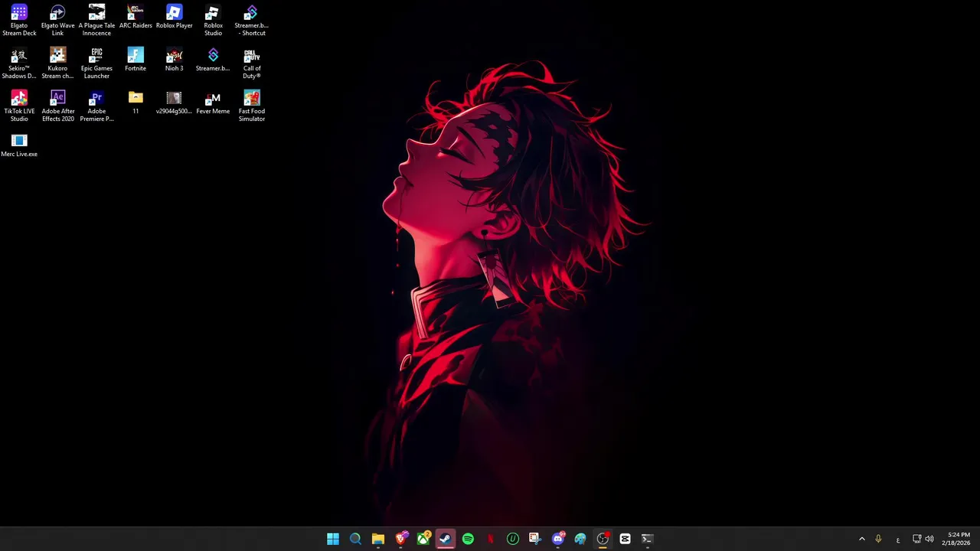
Task: Open Discord from the taskbar
Action: (x=557, y=539)
